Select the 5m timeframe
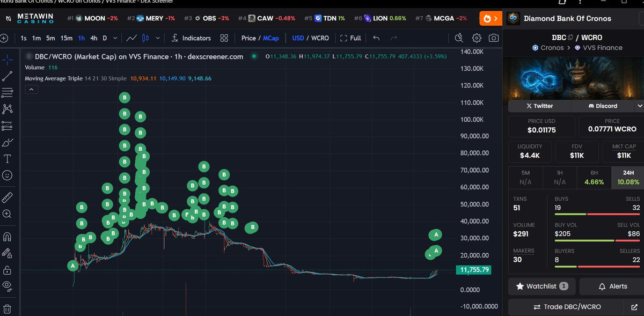 (50, 38)
